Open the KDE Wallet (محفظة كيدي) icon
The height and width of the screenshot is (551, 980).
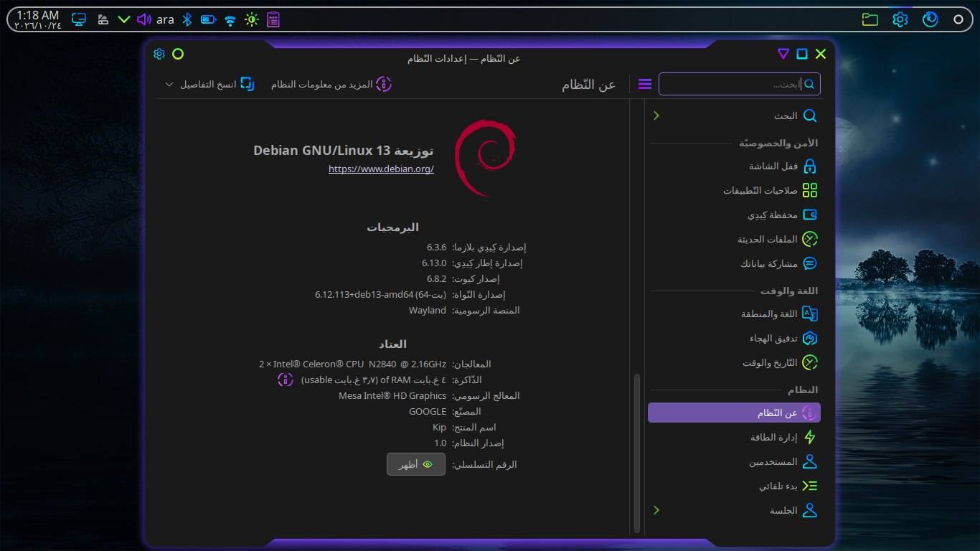809,215
